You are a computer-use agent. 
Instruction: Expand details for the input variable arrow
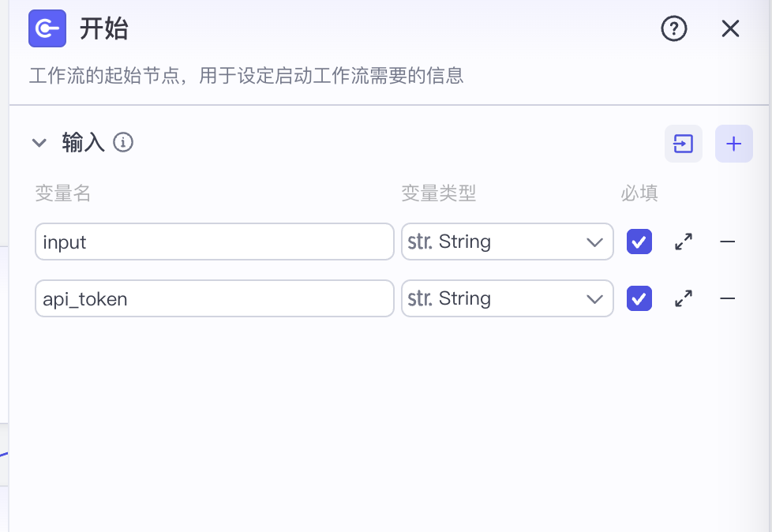click(684, 242)
